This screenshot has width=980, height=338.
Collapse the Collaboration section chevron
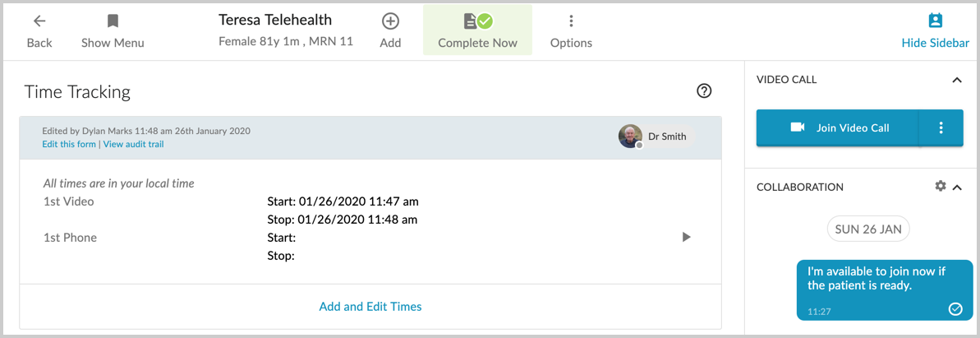956,187
